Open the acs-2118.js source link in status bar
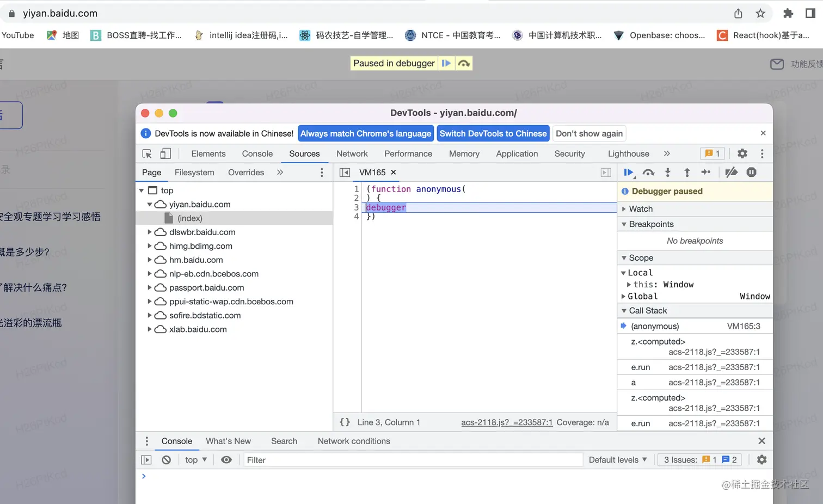Viewport: 823px width, 504px height. (x=507, y=422)
